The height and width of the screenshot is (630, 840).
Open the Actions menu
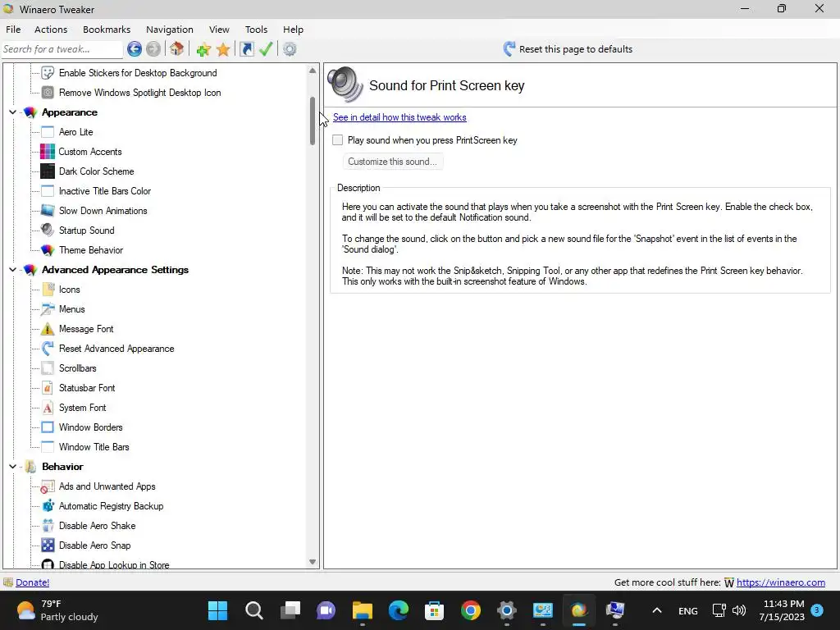click(51, 30)
